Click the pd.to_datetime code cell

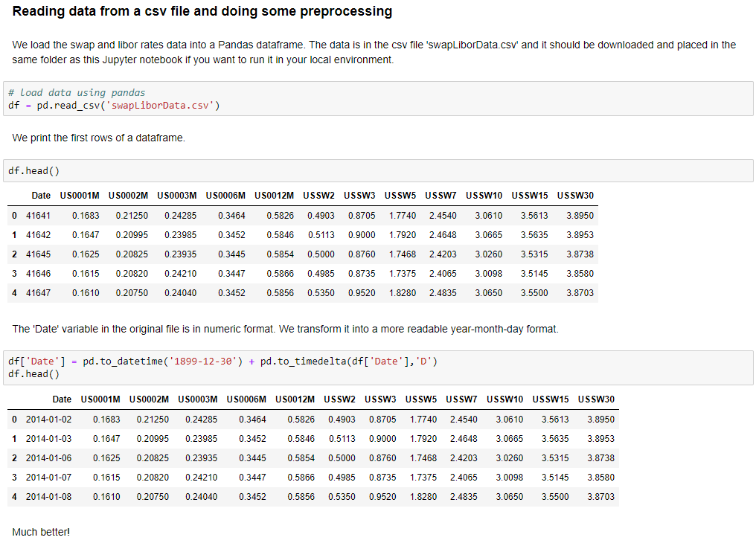tap(378, 367)
